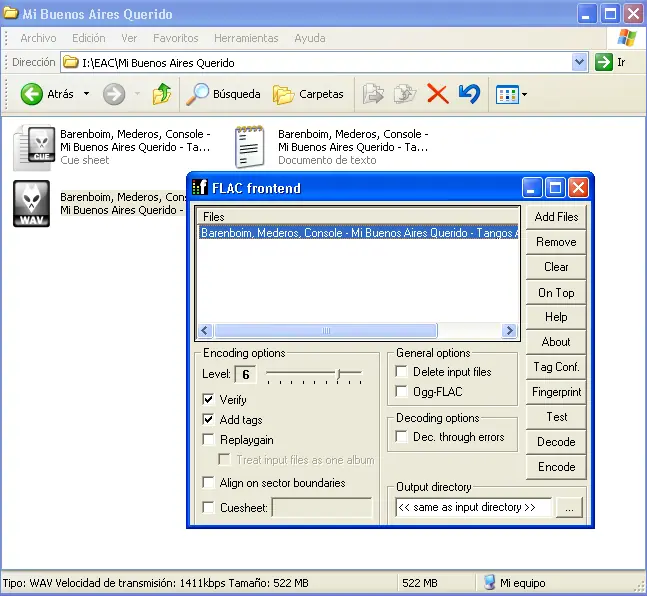This screenshot has height=596, width=647.
Task: Click the Copy To folder icon
Action: point(405,94)
